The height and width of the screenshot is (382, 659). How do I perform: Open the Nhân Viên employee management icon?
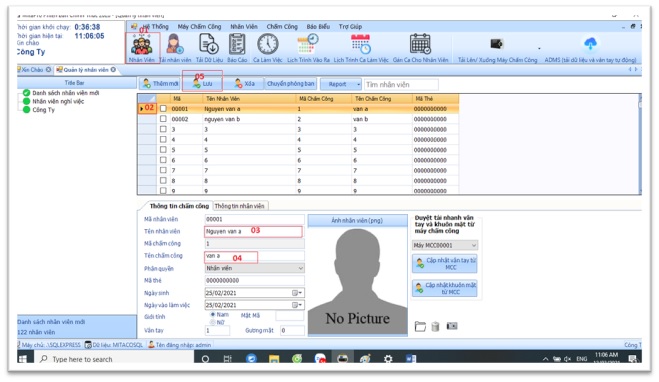142,48
